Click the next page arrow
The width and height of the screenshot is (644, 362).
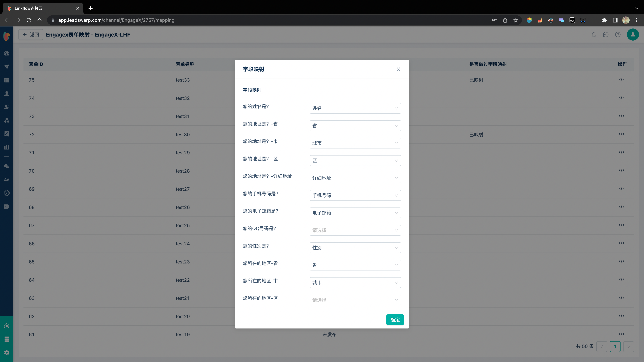coord(628,346)
